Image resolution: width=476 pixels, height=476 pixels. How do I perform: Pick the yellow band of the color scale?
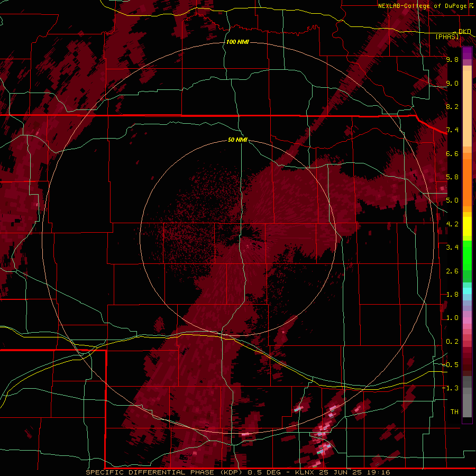(467, 226)
